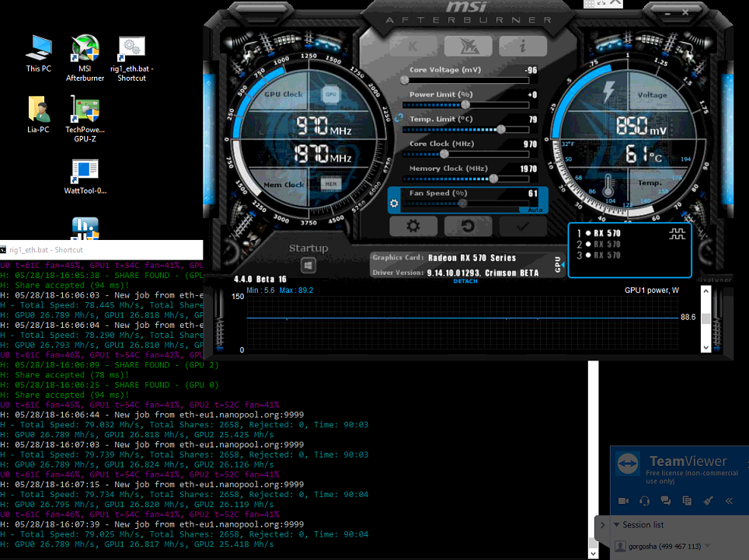This screenshot has height=560, width=749.
Task: Select the rig1_eth.bat shortcut icon
Action: [x=132, y=59]
